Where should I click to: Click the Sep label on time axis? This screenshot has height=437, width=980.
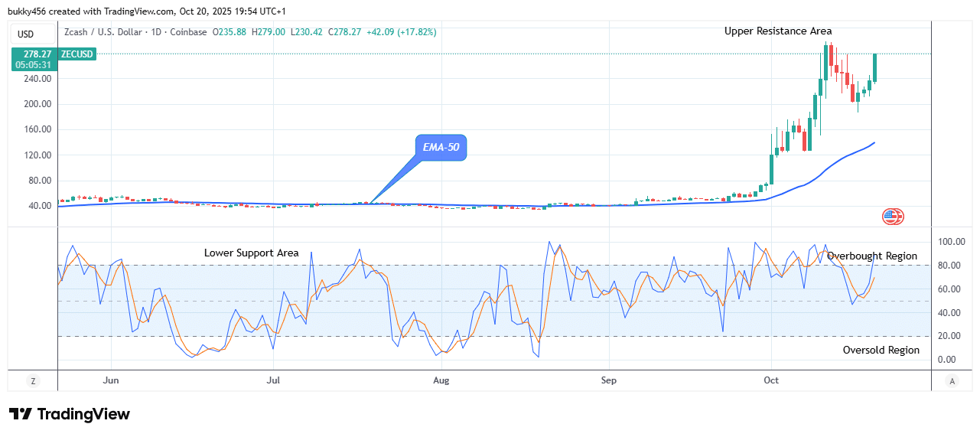(x=608, y=380)
